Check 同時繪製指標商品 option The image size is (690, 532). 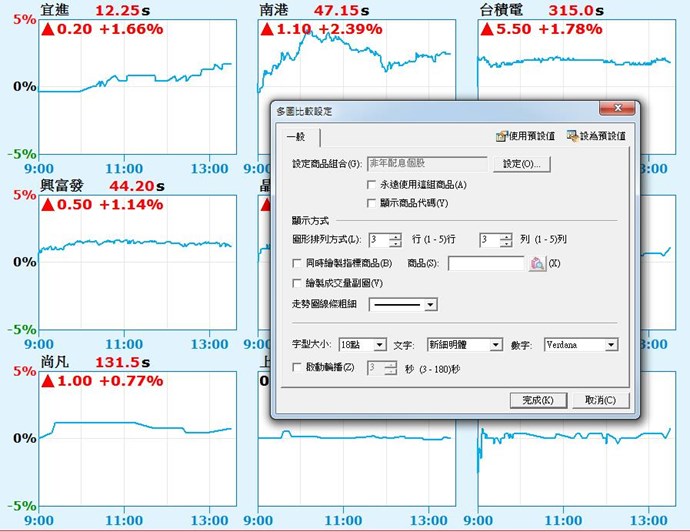(x=296, y=263)
